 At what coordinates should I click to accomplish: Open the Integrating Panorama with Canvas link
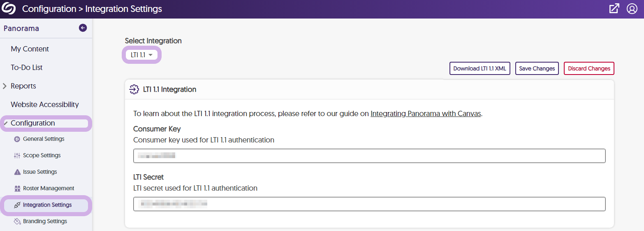pos(426,114)
